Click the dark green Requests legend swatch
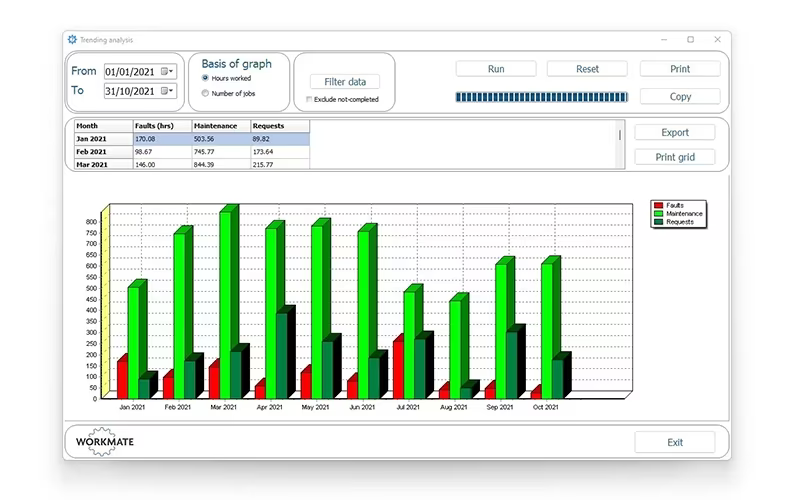 point(658,222)
